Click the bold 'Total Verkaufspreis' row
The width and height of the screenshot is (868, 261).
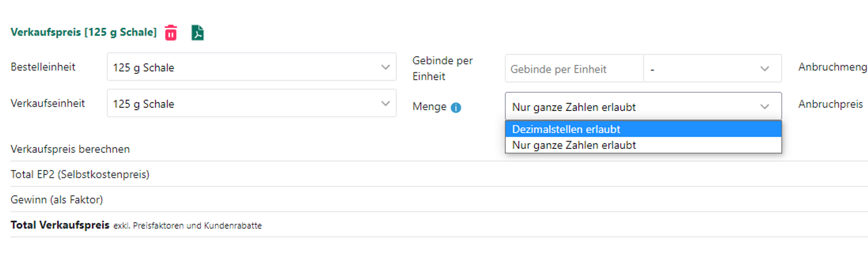pos(60,225)
